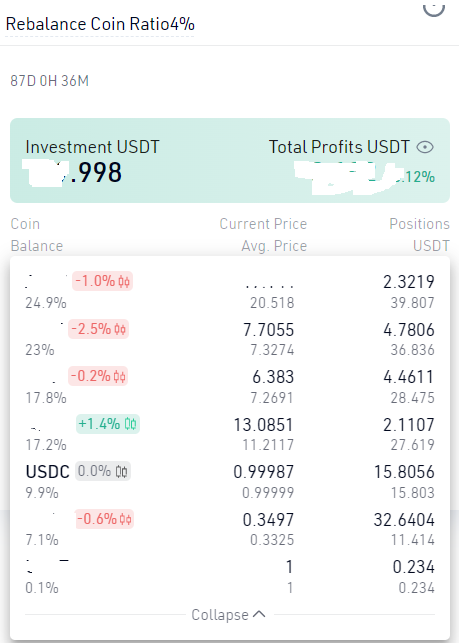Open Rebalance Coin Ratio4% setting

coord(100,24)
